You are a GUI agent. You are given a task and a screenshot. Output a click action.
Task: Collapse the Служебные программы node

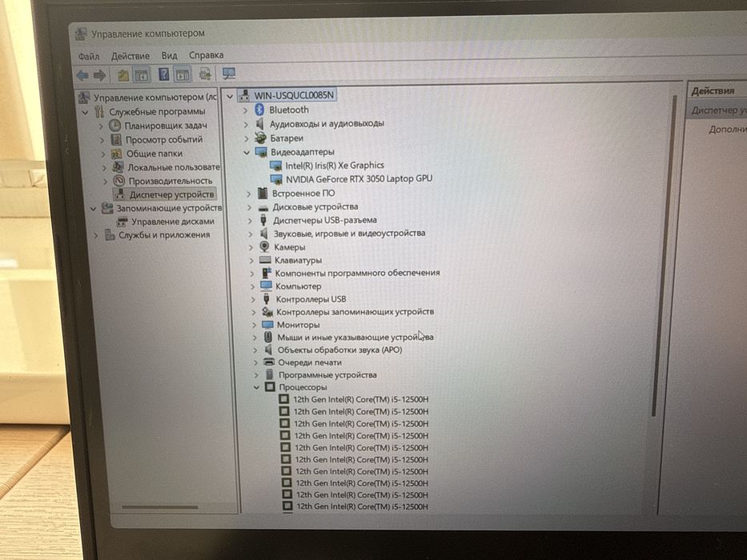pyautogui.click(x=86, y=112)
